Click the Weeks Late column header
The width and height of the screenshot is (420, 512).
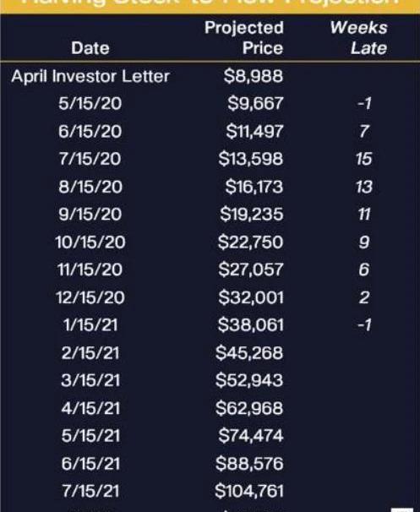358,38
